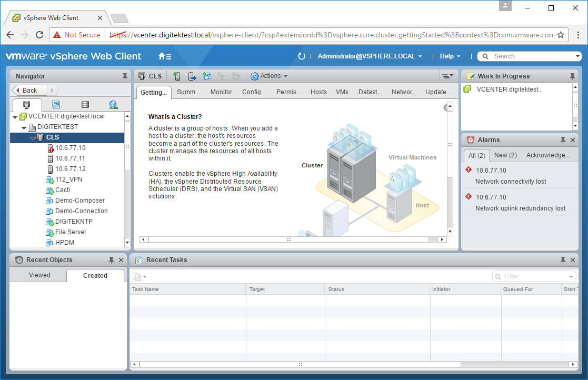The height and width of the screenshot is (380, 588).
Task: Select the Hosts and Clusters navigator tab
Action: [x=27, y=105]
